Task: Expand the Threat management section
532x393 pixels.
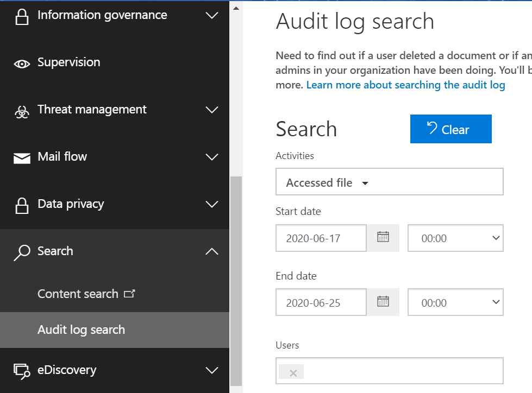Action: [212, 110]
